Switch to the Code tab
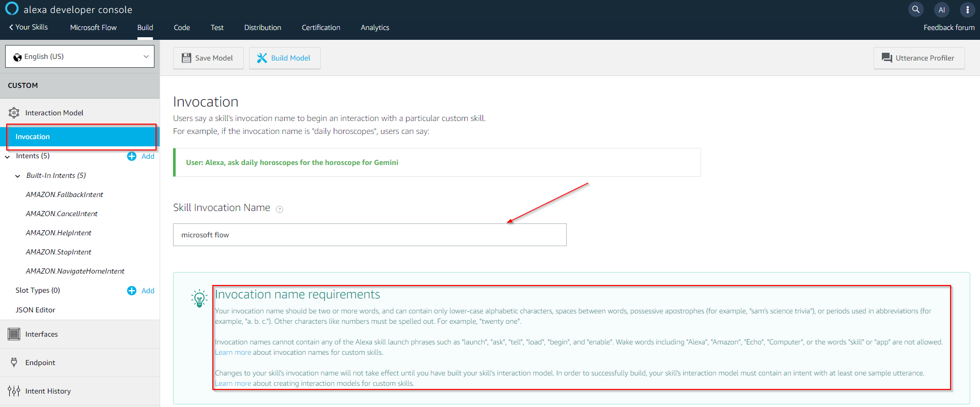980x407 pixels. point(182,27)
